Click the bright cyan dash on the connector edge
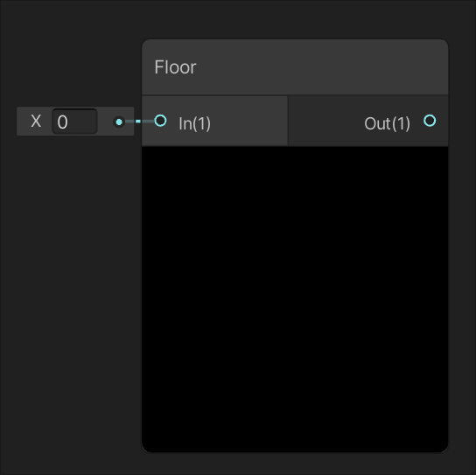476x475 pixels. coord(138,122)
